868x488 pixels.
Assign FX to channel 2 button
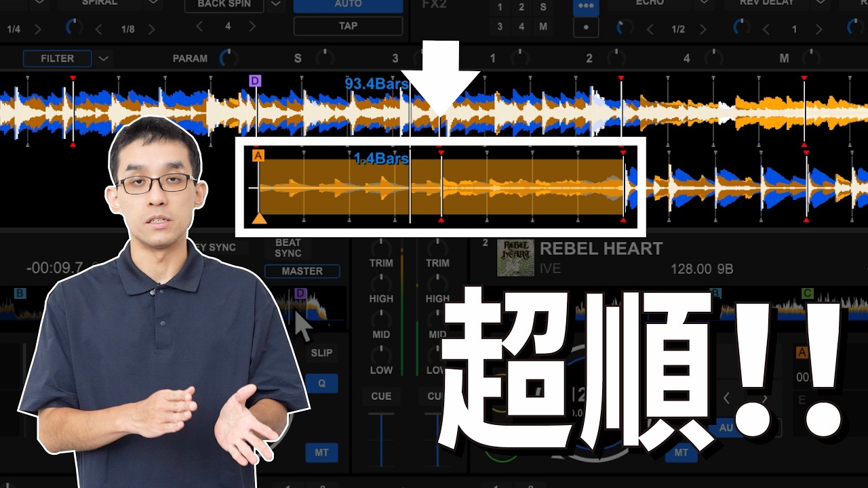[521, 7]
